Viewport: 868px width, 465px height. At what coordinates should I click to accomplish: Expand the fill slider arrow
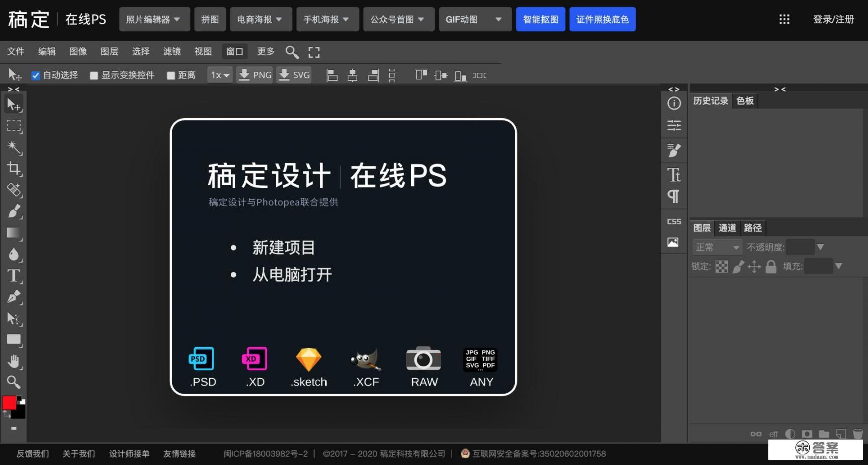(838, 266)
